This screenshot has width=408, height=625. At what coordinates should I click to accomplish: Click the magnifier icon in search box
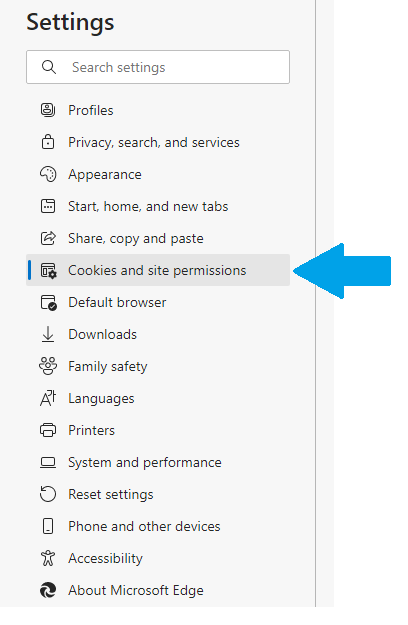(x=49, y=67)
